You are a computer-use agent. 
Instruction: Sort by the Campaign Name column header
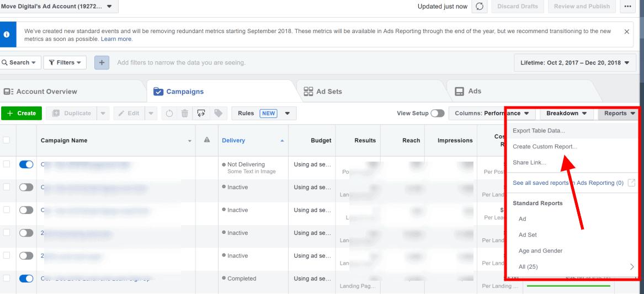click(64, 141)
